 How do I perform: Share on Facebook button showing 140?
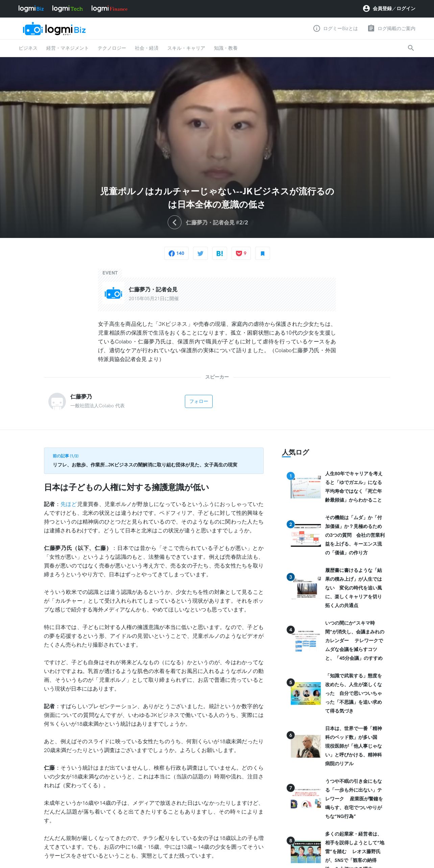tap(176, 253)
